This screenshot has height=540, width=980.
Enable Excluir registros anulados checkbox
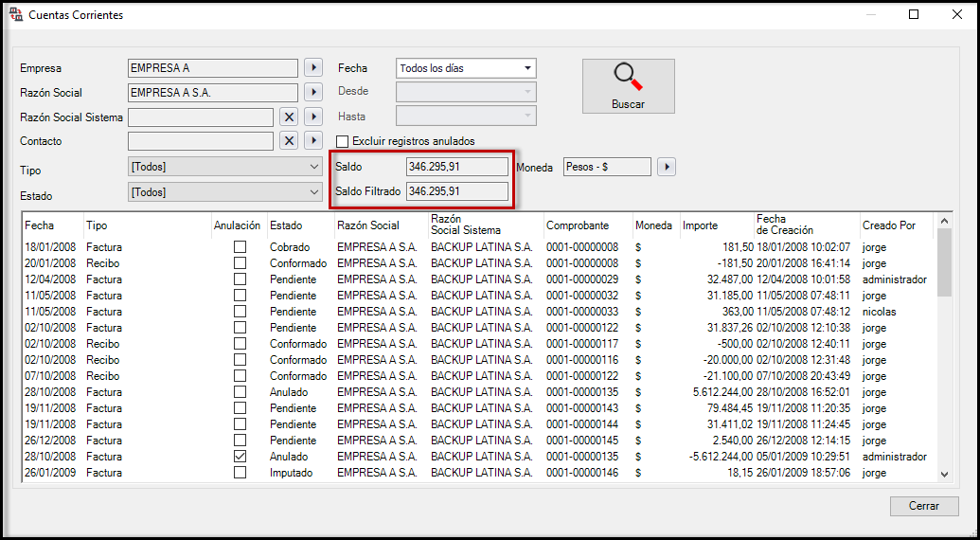click(342, 141)
